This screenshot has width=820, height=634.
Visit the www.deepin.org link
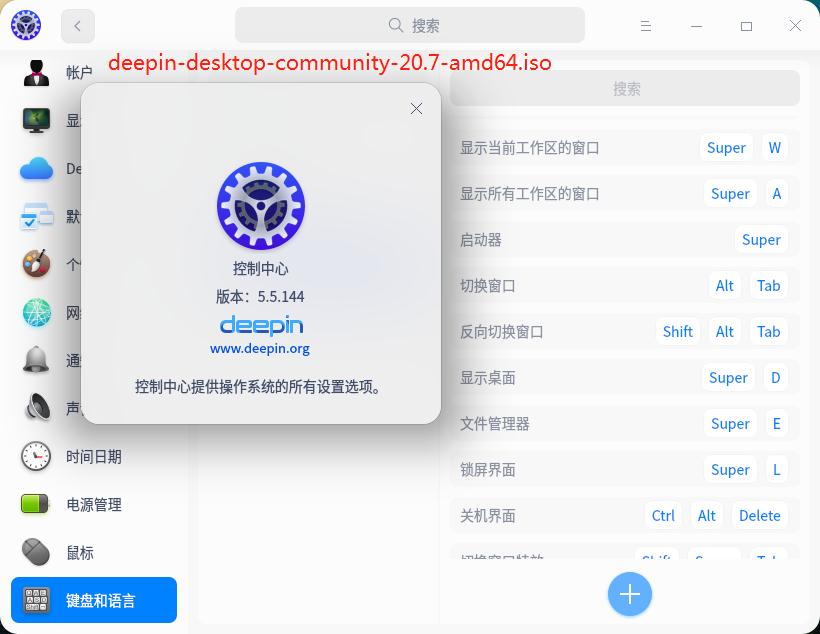[260, 348]
